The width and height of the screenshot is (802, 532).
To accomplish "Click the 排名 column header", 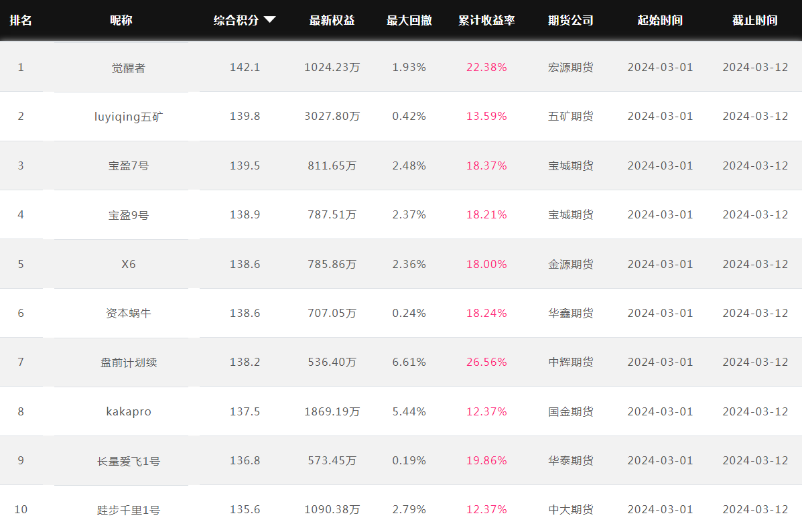I will [x=21, y=21].
